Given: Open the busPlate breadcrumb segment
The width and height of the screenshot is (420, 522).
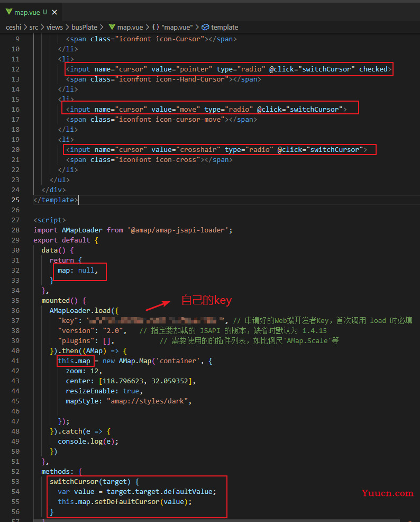Looking at the screenshot, I should (85, 28).
